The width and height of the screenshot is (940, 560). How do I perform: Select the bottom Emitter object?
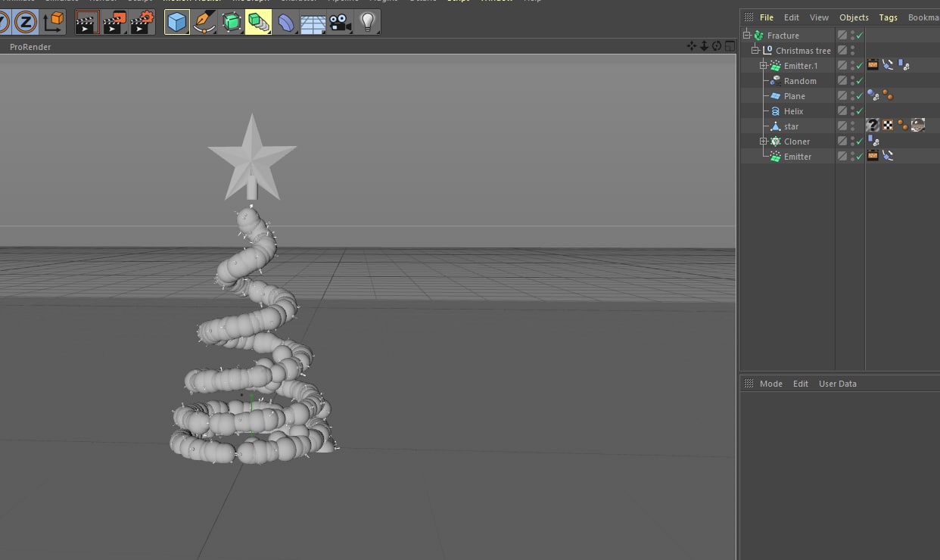click(x=798, y=157)
